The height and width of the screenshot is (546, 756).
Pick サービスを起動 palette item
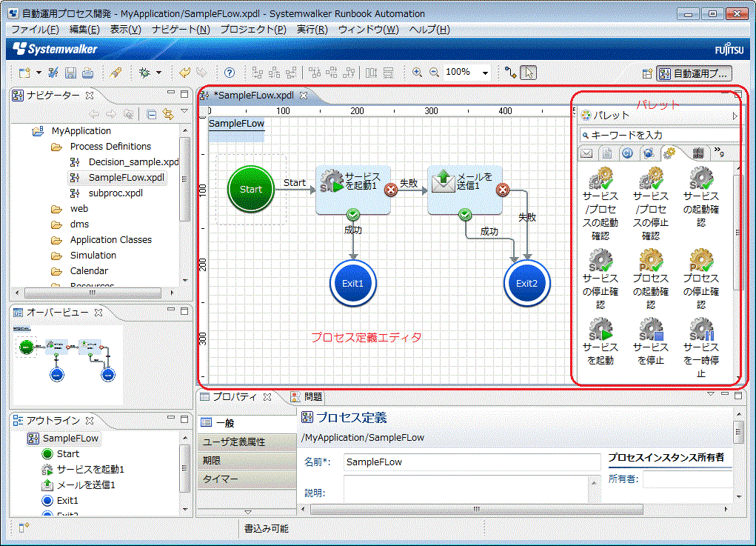tap(601, 341)
